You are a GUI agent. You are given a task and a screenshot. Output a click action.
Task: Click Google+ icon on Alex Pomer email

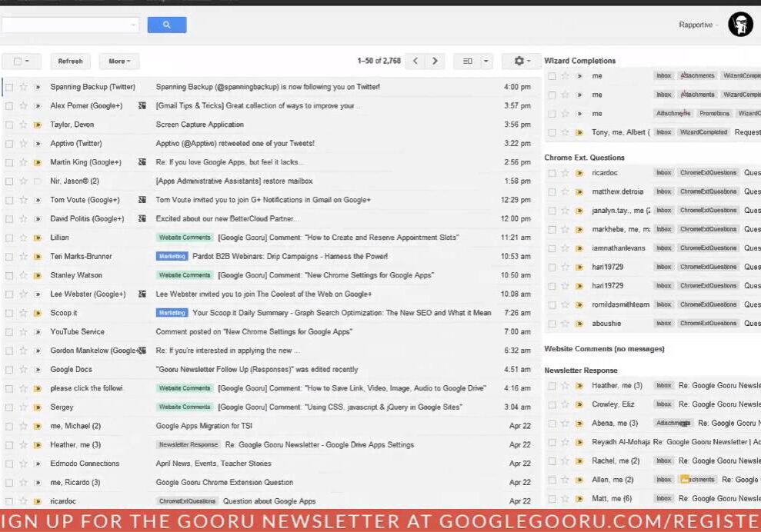tap(142, 106)
